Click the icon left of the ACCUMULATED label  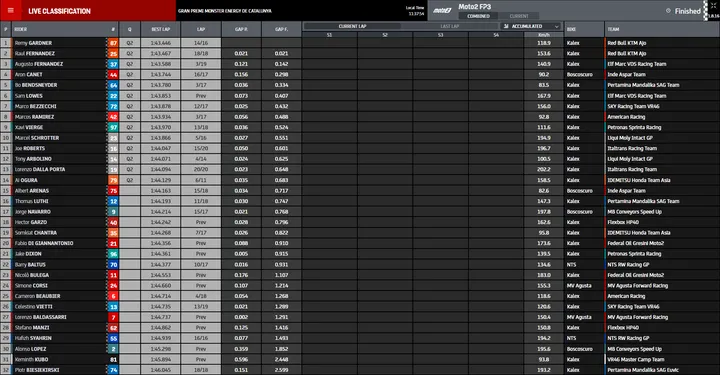pos(506,27)
